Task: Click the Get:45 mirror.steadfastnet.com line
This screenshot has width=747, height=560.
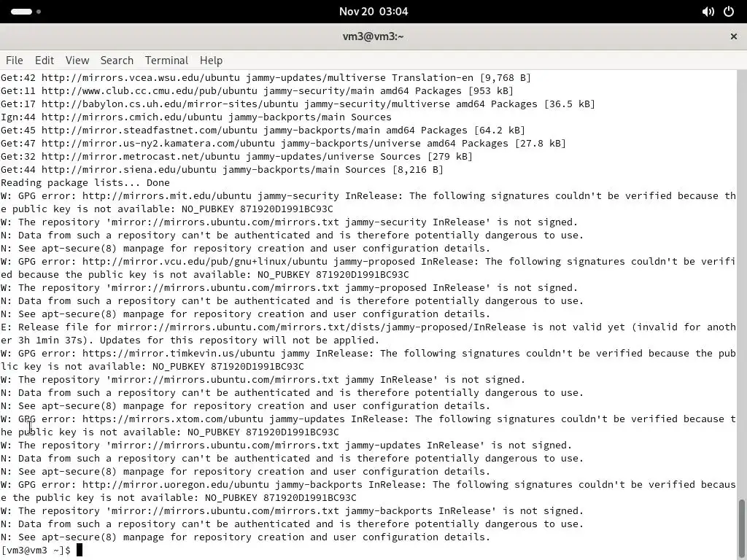Action: (x=263, y=130)
